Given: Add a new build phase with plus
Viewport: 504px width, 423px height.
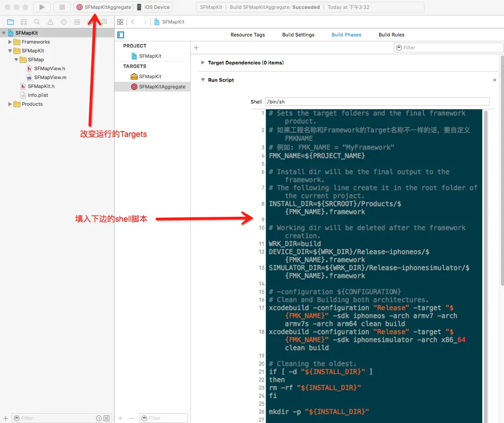Looking at the screenshot, I should [x=196, y=48].
